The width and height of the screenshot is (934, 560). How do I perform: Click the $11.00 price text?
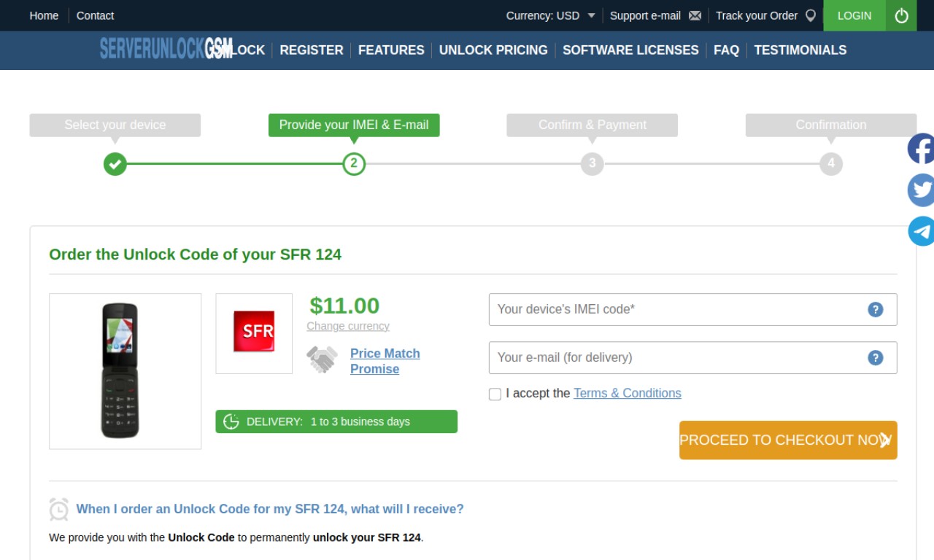click(344, 305)
